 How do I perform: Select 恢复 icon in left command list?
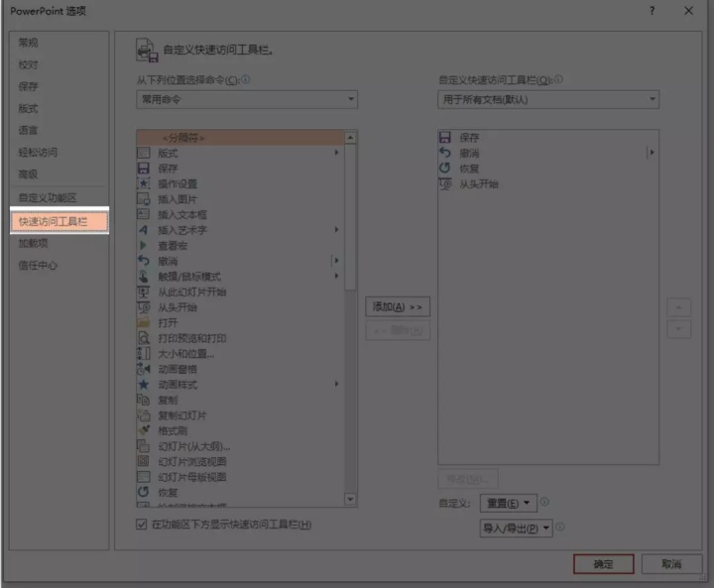[x=144, y=493]
